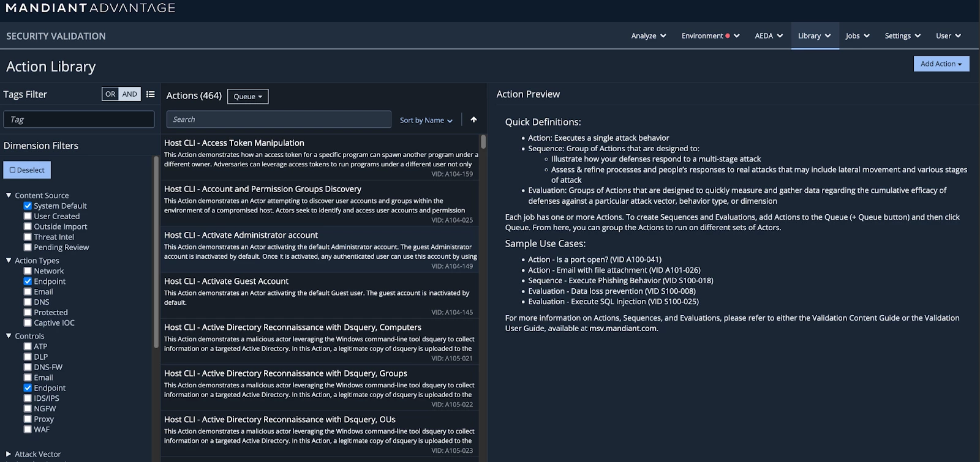Click the msv.mandiant.com link text

tap(623, 329)
